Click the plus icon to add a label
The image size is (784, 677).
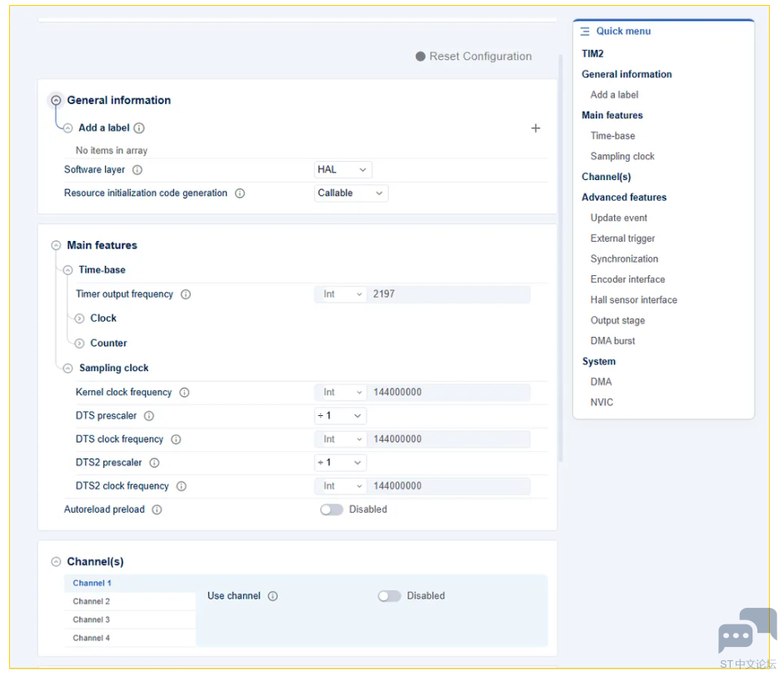pyautogui.click(x=536, y=128)
